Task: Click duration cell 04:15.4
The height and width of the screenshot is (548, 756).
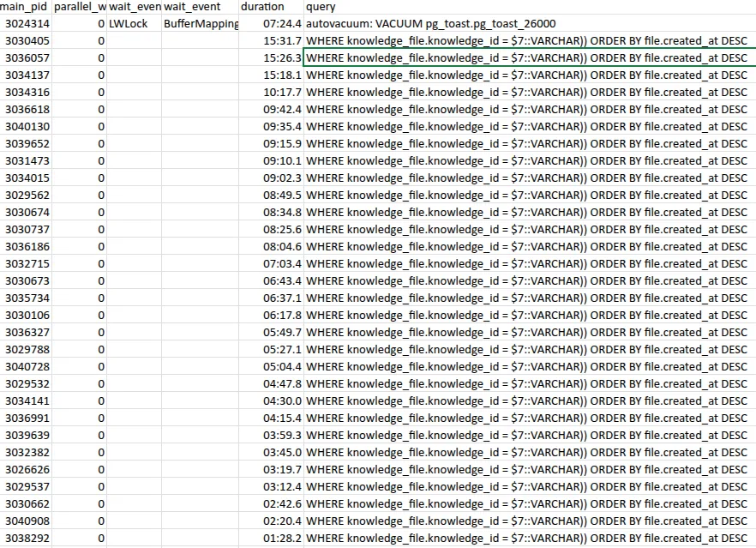Action: [271, 419]
